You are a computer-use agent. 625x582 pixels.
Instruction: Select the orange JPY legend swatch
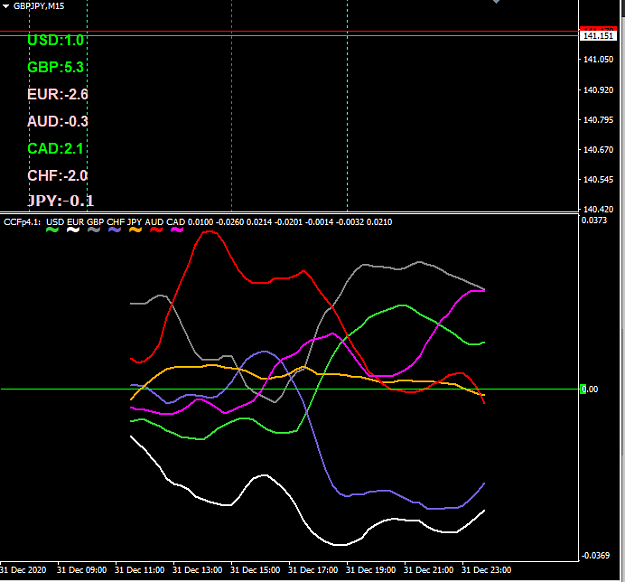coord(136,230)
